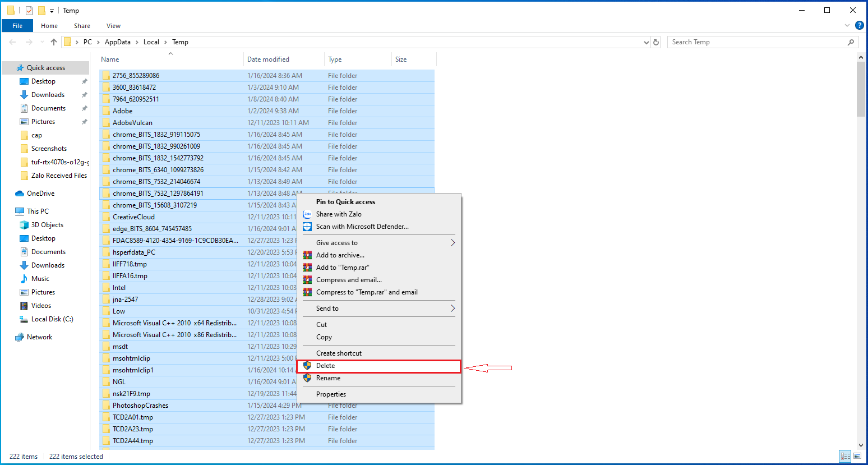Viewport: 868px width, 465px height.
Task: Switch to Details view icon in status bar
Action: [845, 457]
